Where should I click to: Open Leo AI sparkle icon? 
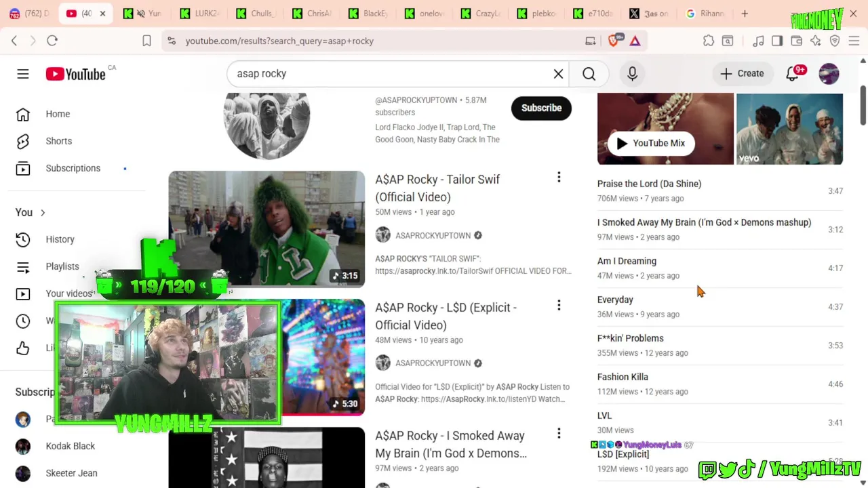(x=815, y=41)
